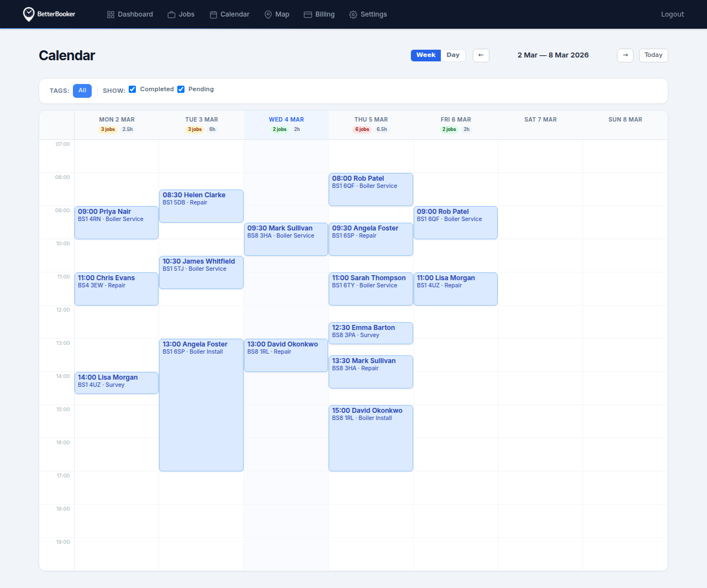Select the Week view tab

pyautogui.click(x=425, y=55)
